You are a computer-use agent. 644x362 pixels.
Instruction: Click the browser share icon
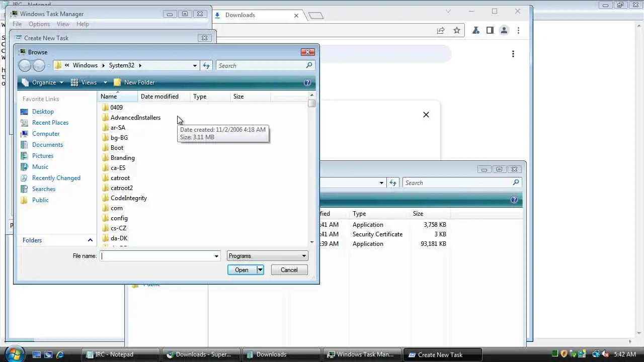click(441, 31)
